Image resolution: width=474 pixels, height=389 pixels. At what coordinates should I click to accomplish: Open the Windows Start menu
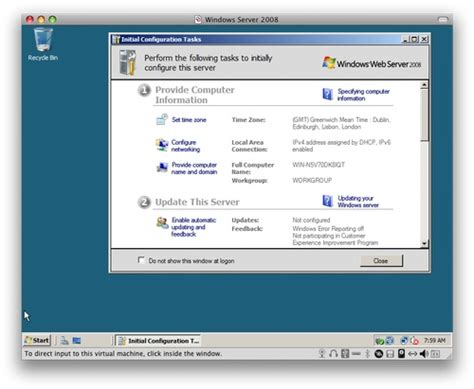tap(37, 340)
